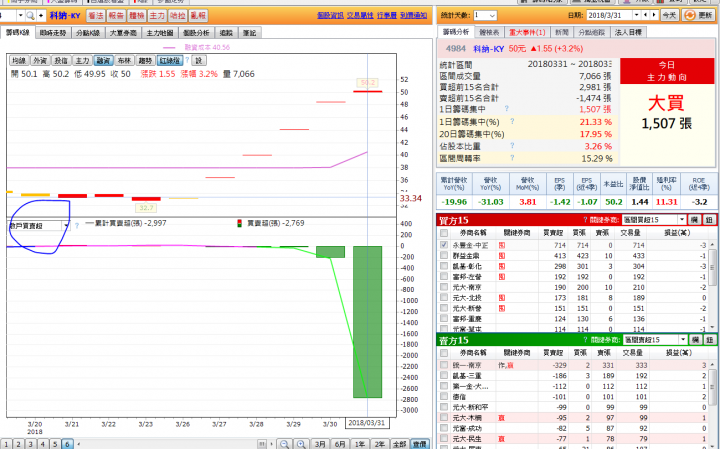The width and height of the screenshot is (720, 449).
Task: Switch to 分點K線 tab
Action: click(88, 33)
